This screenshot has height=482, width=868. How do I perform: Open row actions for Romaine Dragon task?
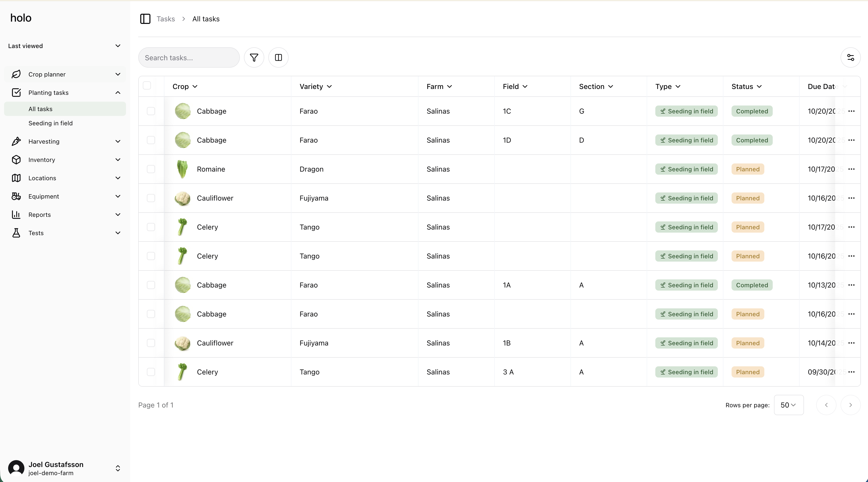851,169
